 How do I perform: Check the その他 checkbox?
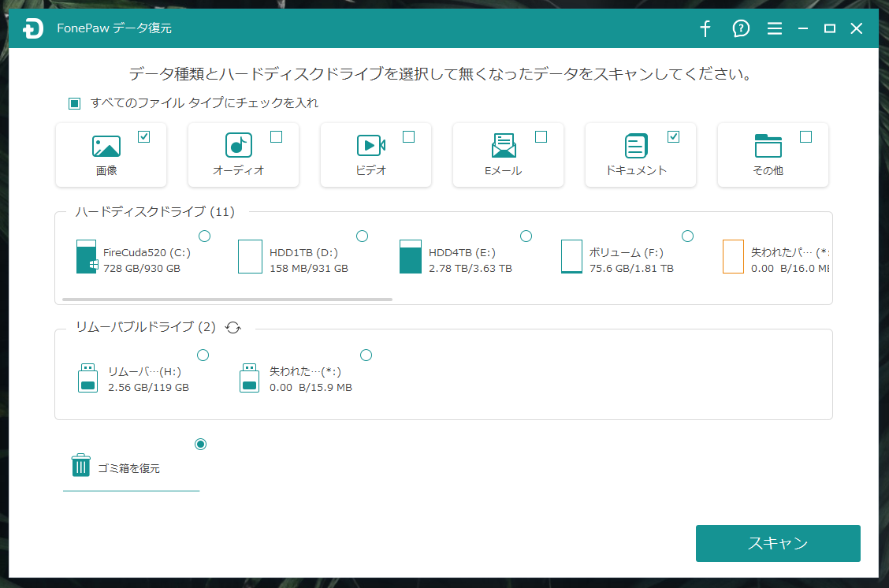pyautogui.click(x=805, y=136)
